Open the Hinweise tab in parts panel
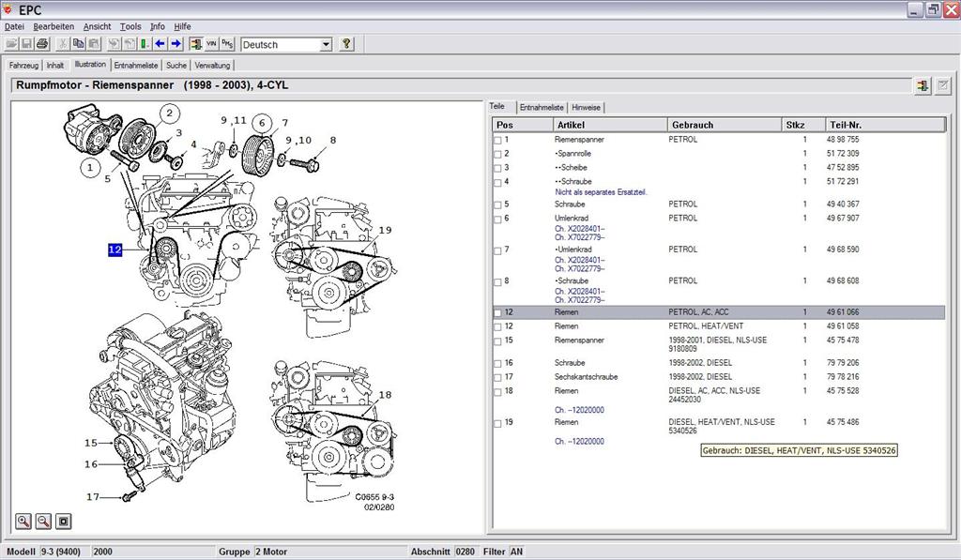Screen dimensions: 961x560 tap(586, 107)
